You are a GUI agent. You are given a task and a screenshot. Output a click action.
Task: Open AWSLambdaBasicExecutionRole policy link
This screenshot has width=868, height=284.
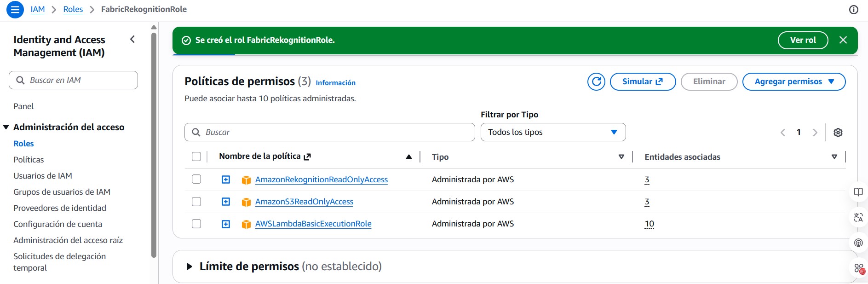coord(313,224)
